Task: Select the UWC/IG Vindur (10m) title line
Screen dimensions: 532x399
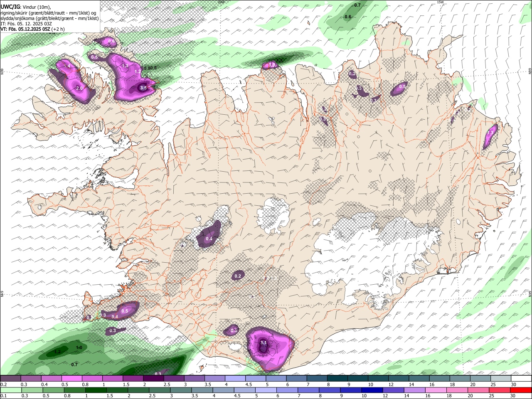Action: click(26, 7)
